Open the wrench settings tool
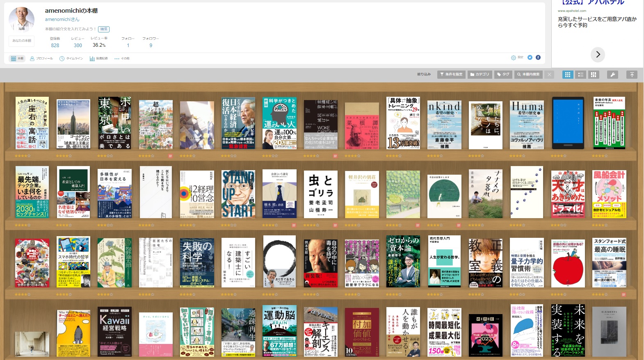The height and width of the screenshot is (360, 644). pyautogui.click(x=612, y=75)
